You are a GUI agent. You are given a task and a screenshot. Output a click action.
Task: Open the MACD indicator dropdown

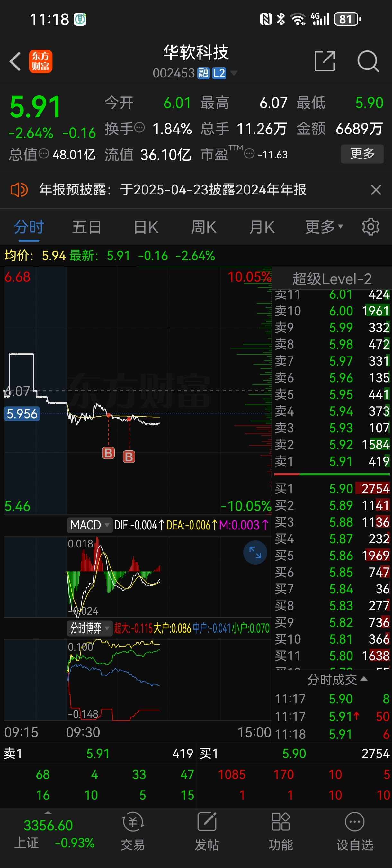(90, 525)
